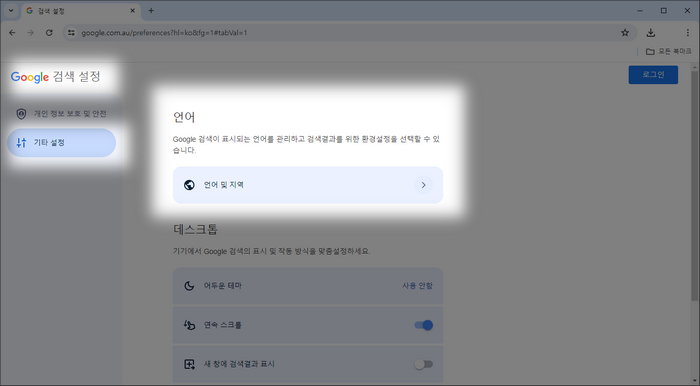Open site information icon in address bar
700x386 pixels.
71,33
